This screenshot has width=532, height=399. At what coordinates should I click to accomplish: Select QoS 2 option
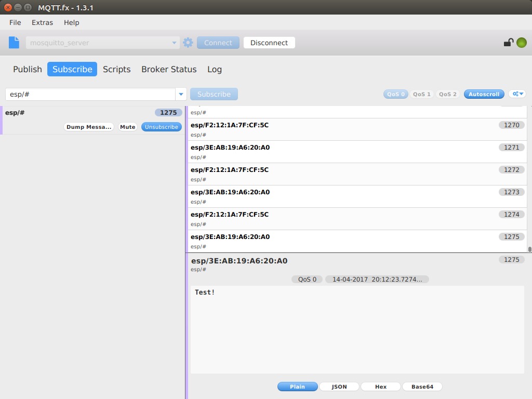point(447,95)
